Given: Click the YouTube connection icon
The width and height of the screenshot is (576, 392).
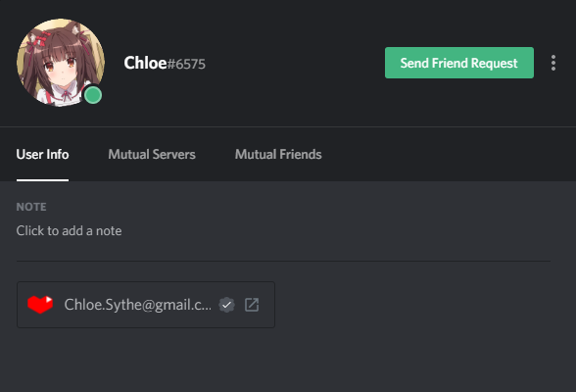Looking at the screenshot, I should (40, 305).
